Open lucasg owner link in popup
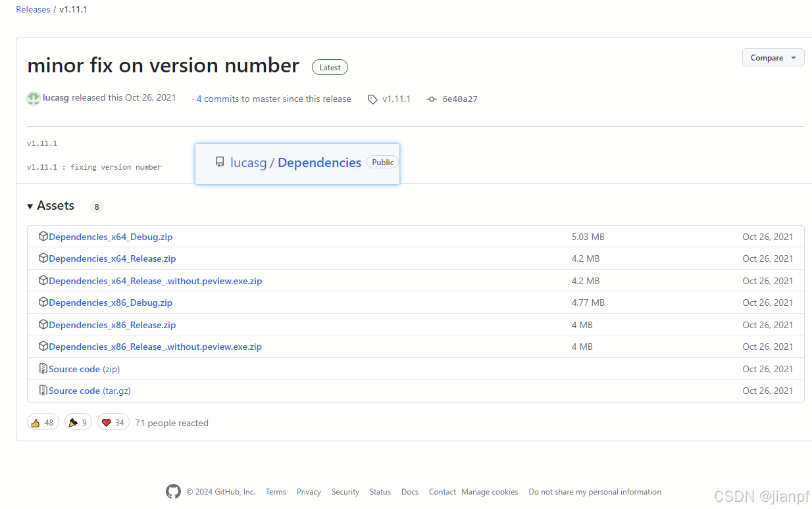Screen dimensions: 812x509 pyautogui.click(x=248, y=162)
